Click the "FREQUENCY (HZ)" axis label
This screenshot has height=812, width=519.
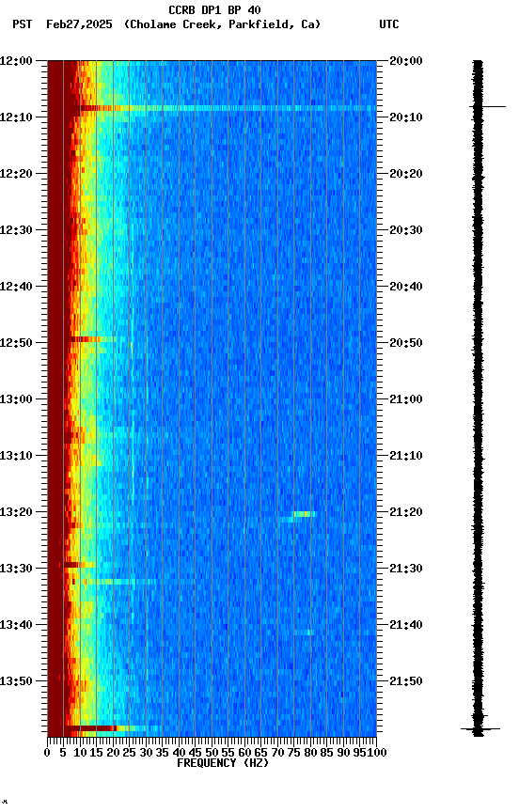(x=223, y=763)
